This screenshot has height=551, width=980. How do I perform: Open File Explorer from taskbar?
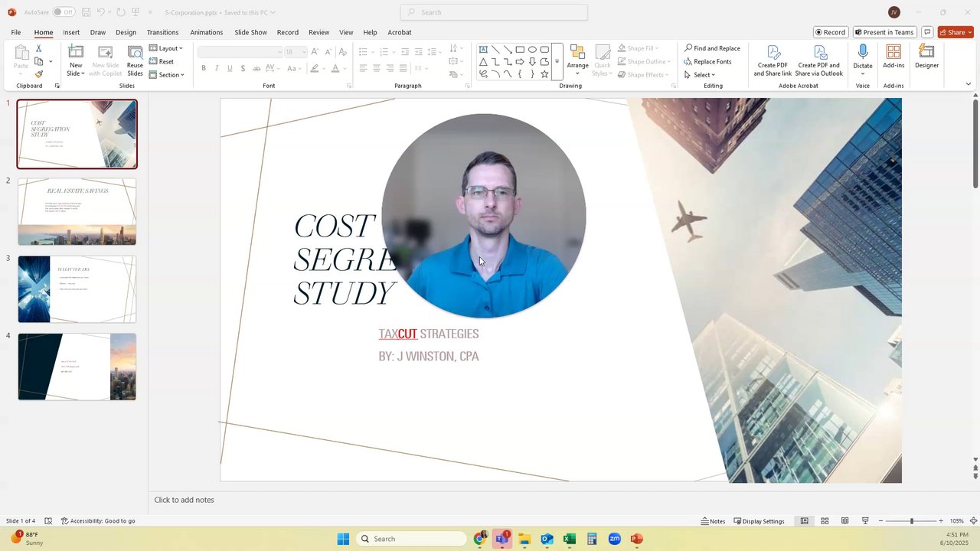pyautogui.click(x=524, y=539)
